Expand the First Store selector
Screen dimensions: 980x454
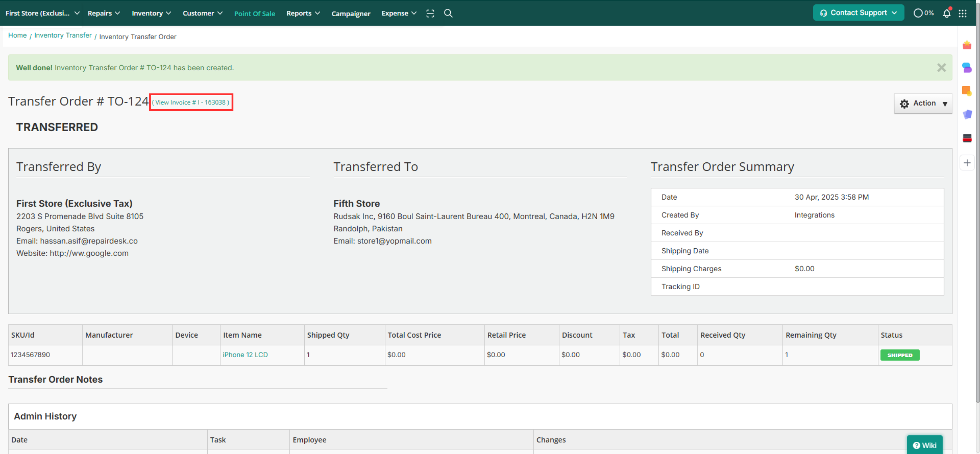[x=42, y=13]
